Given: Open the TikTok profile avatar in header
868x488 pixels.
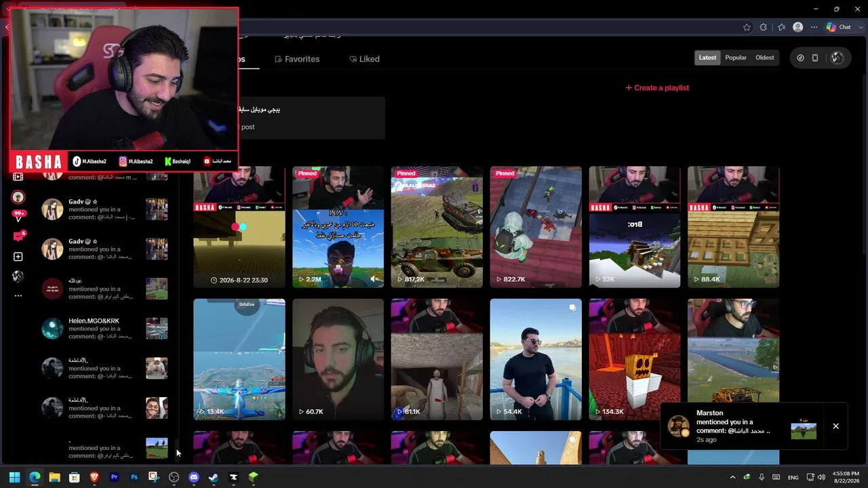Looking at the screenshot, I should click(x=837, y=58).
